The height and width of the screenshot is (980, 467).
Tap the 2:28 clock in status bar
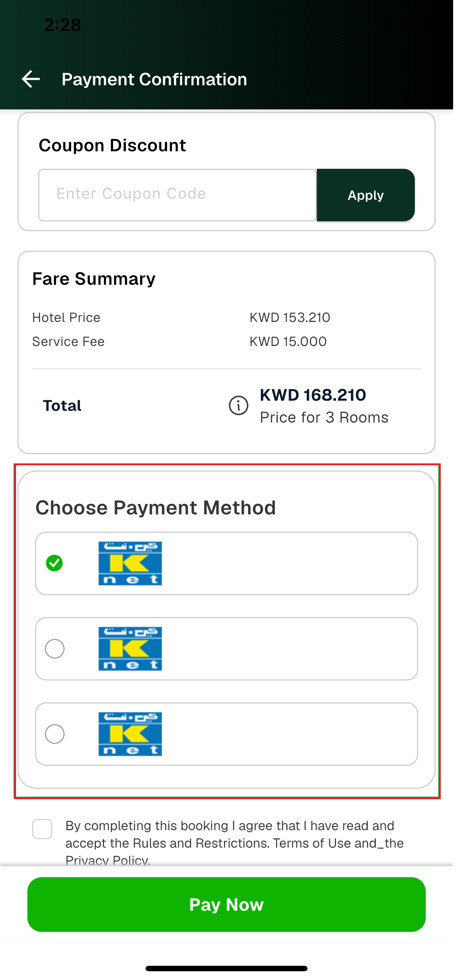click(x=62, y=25)
